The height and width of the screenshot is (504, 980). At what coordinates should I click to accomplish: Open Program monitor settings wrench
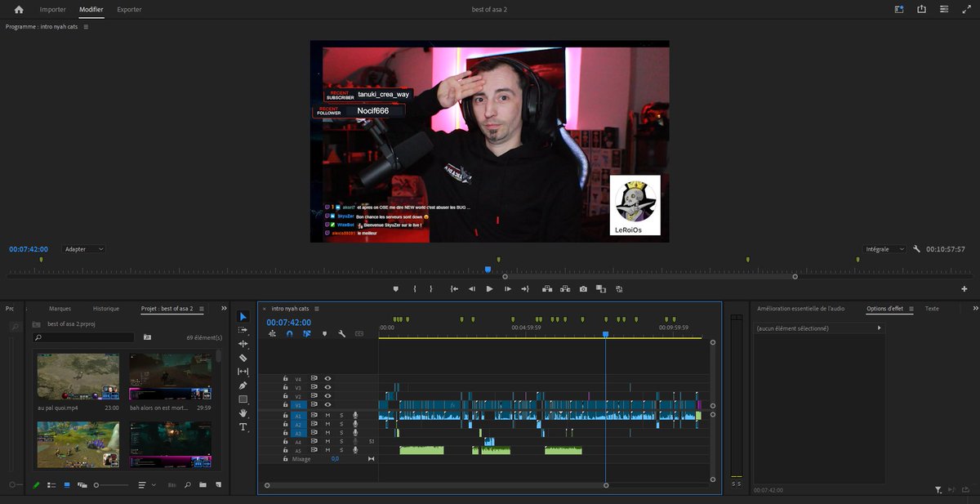(x=917, y=249)
